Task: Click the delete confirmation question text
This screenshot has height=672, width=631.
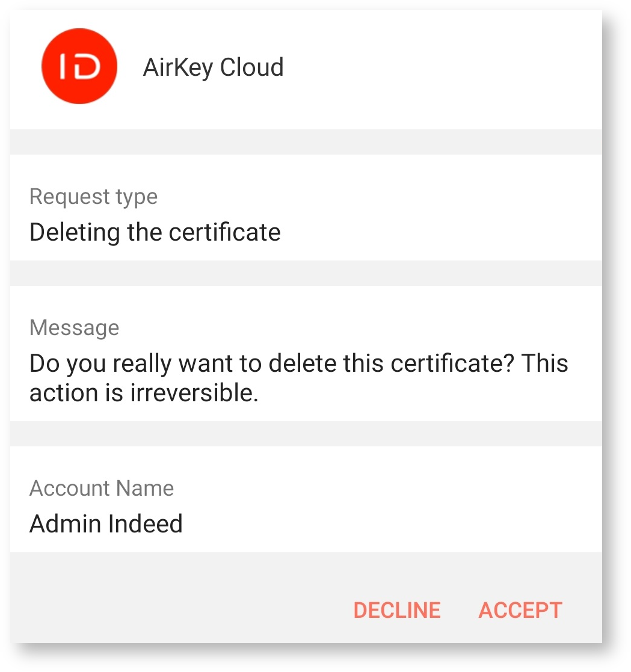Action: (298, 363)
